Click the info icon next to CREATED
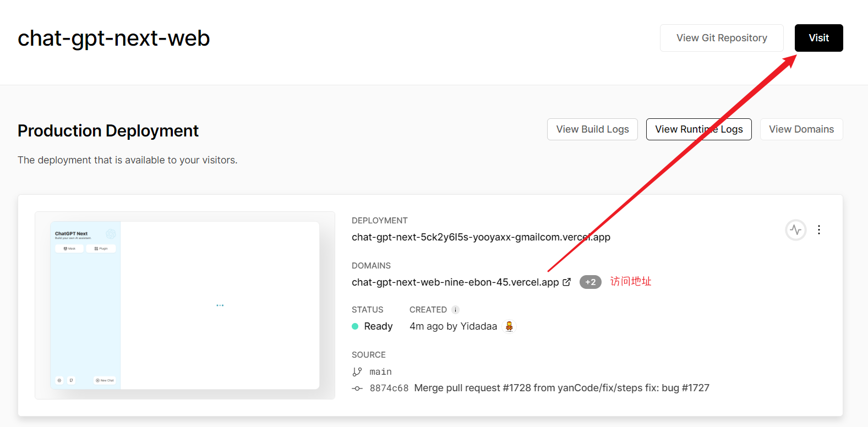Image resolution: width=868 pixels, height=427 pixels. point(455,310)
